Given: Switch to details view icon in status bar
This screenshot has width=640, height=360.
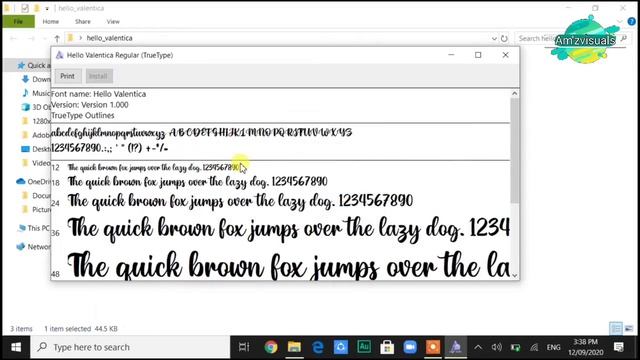Looking at the screenshot, I should pos(616,328).
